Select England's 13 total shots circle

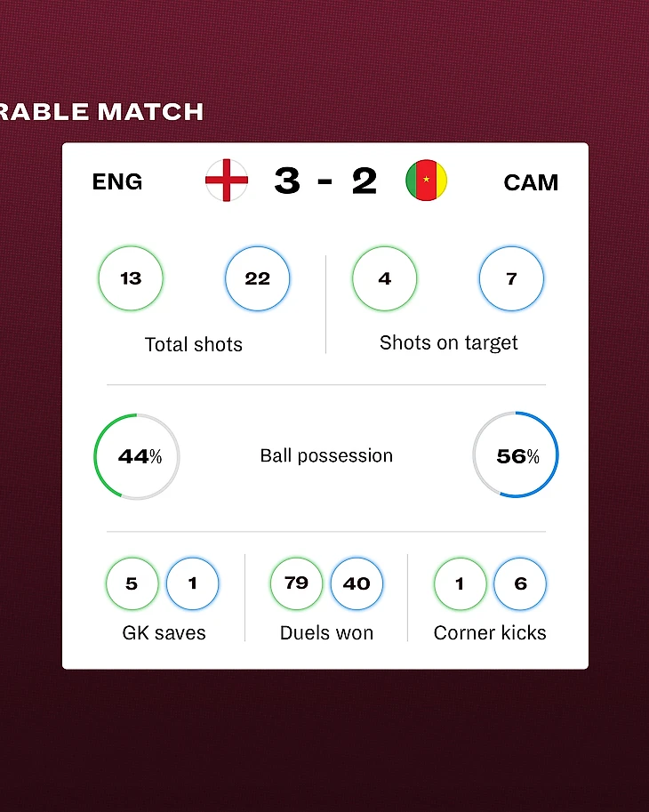[131, 278]
